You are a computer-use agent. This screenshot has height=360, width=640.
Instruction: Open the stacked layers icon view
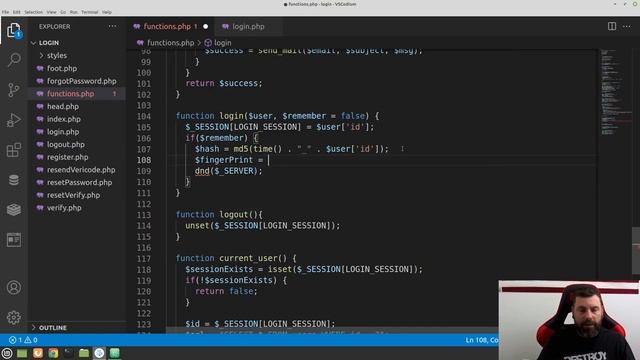click(x=13, y=209)
